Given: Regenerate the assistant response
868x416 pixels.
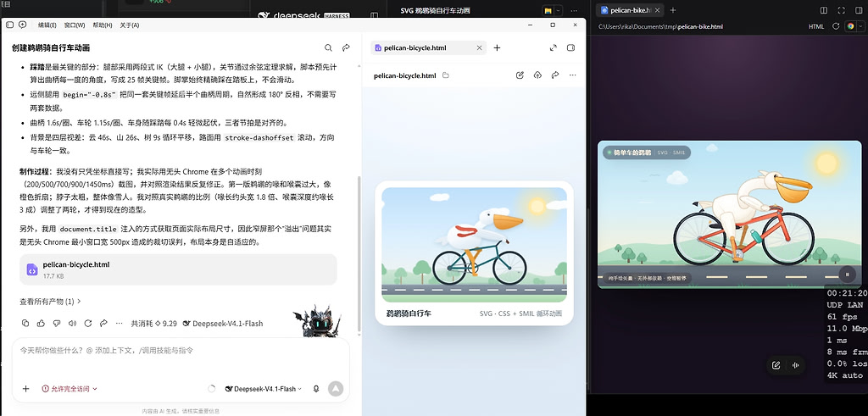Looking at the screenshot, I should (x=87, y=323).
